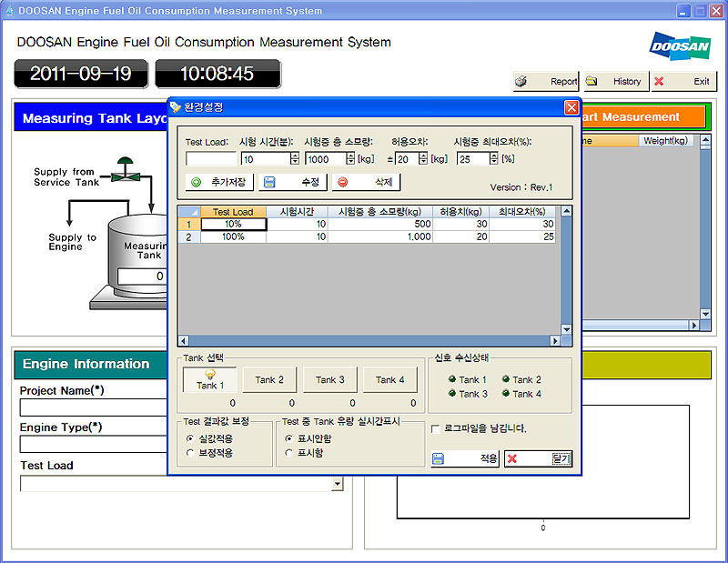Click the table's horizontal scrollbar right arrow

click(x=554, y=341)
